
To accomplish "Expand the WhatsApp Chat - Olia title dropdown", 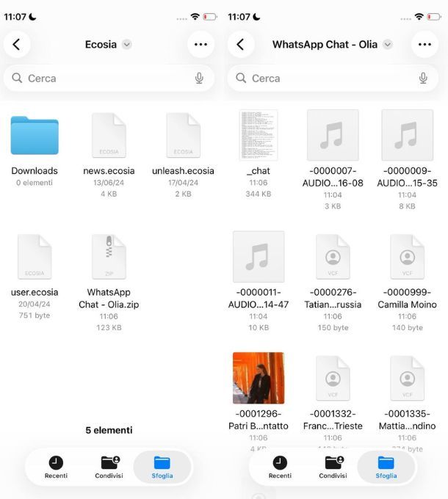I will pos(388,44).
